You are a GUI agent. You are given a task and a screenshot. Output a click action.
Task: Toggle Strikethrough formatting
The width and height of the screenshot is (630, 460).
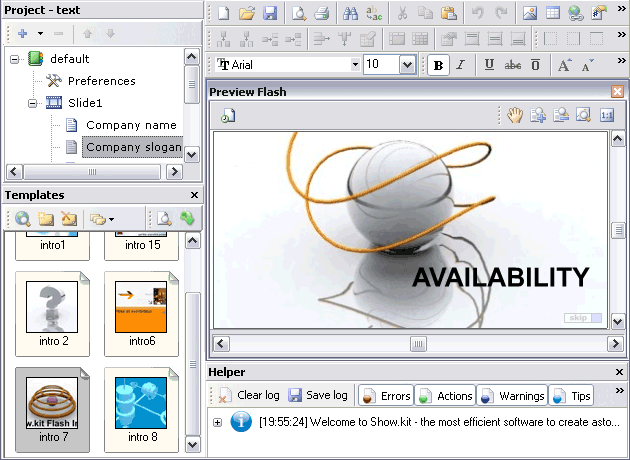click(513, 65)
